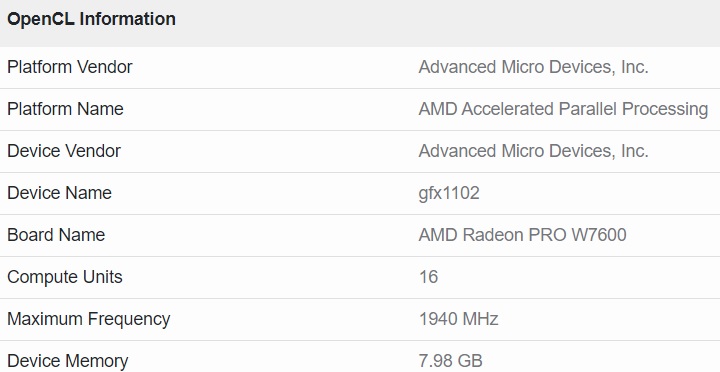Click the word Radeon in board name
The image size is (720, 372).
493,235
